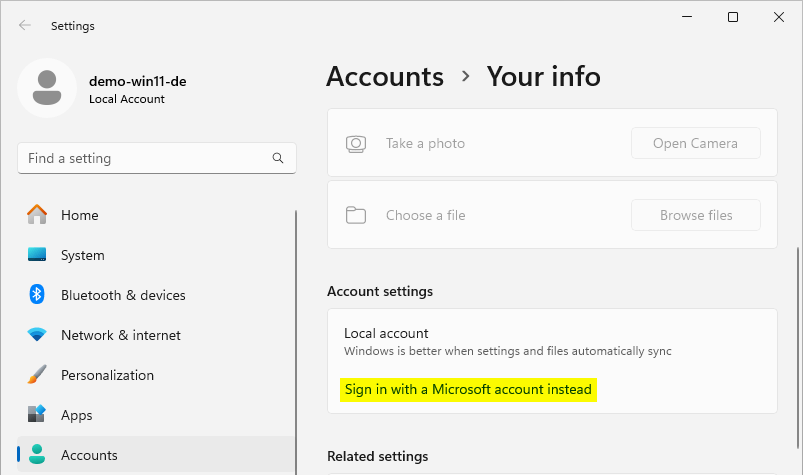
Task: Click the Network wifi icon
Action: (x=37, y=335)
